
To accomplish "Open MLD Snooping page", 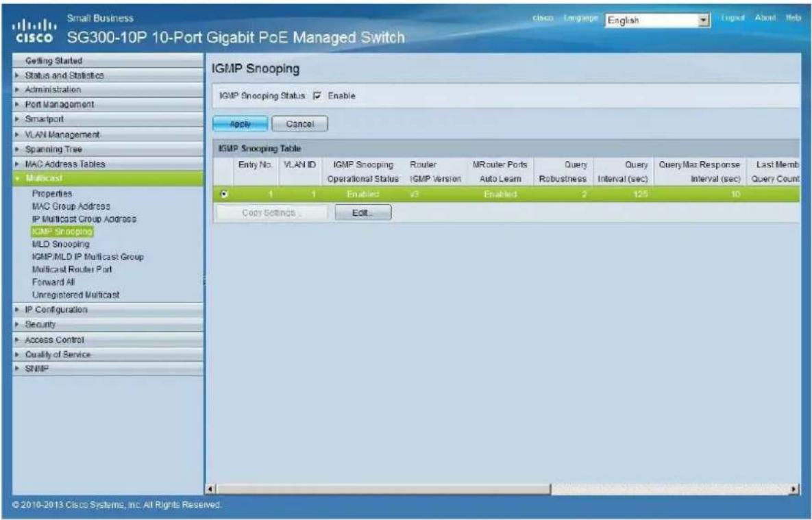I will click(x=60, y=244).
